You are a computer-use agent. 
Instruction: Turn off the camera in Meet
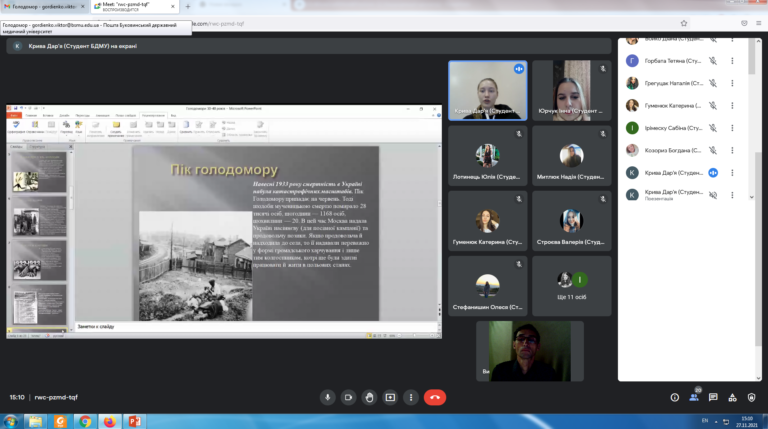pyautogui.click(x=348, y=397)
